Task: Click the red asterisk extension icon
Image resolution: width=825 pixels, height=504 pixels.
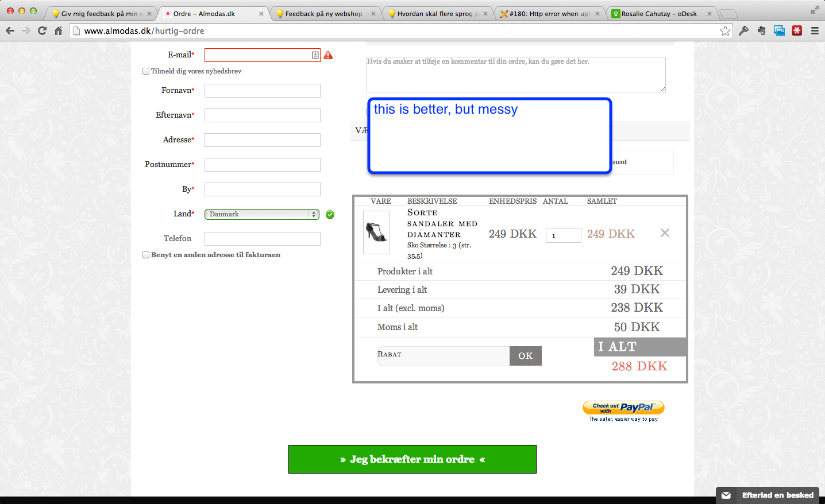Action: (x=797, y=30)
